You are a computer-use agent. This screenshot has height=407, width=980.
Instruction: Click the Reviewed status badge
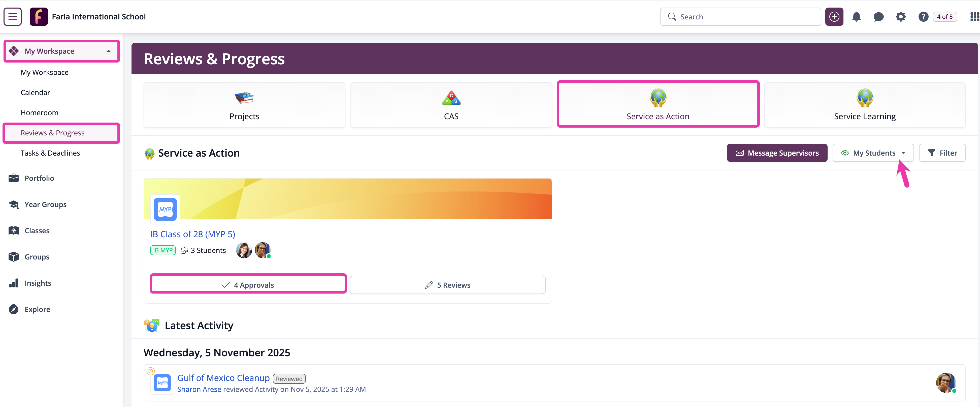click(289, 379)
